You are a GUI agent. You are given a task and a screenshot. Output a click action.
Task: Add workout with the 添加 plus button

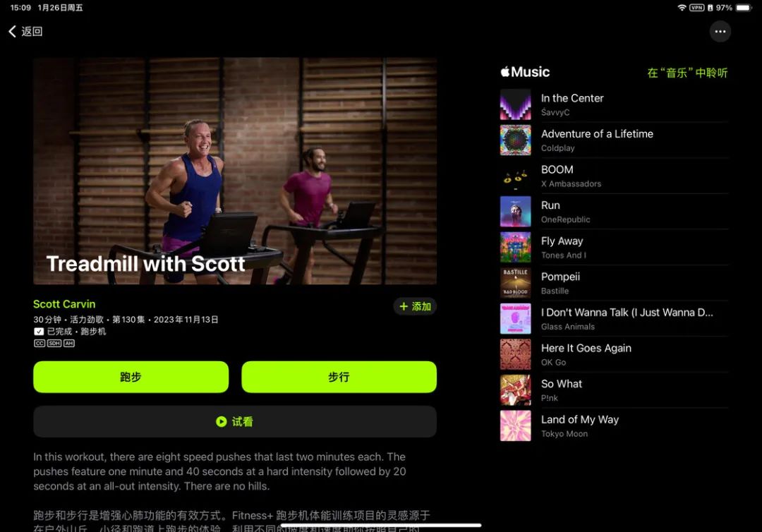click(415, 306)
